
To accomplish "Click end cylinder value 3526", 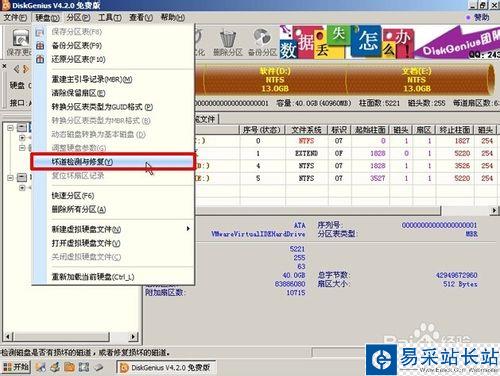I will 462,166.
